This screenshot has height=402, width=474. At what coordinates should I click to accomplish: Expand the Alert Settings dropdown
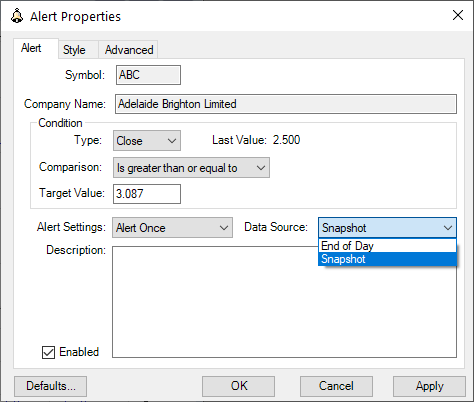172,228
